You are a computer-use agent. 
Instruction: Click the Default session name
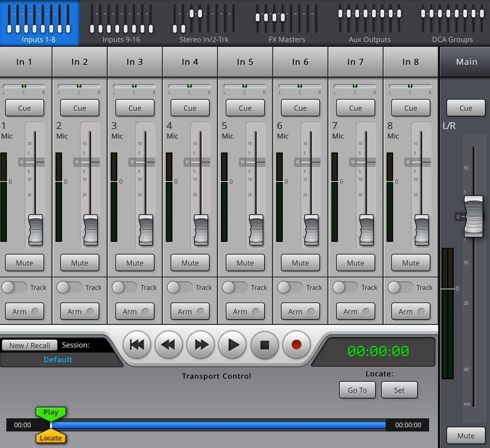click(x=58, y=359)
